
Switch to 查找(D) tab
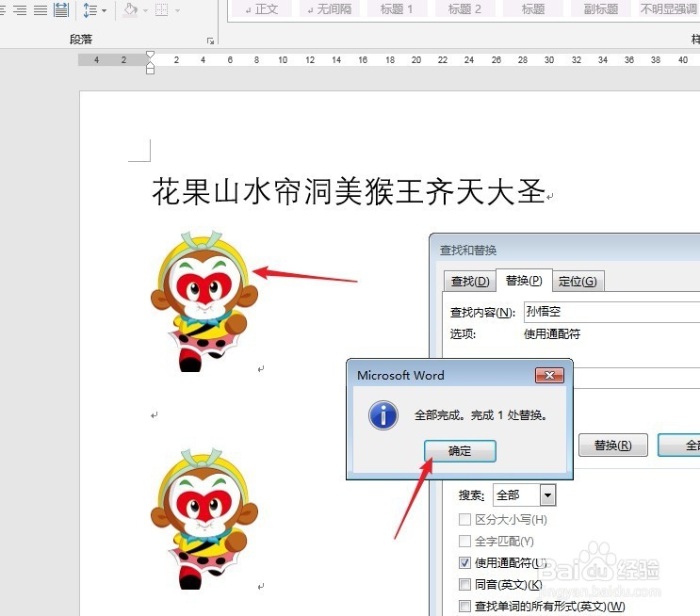pos(470,282)
